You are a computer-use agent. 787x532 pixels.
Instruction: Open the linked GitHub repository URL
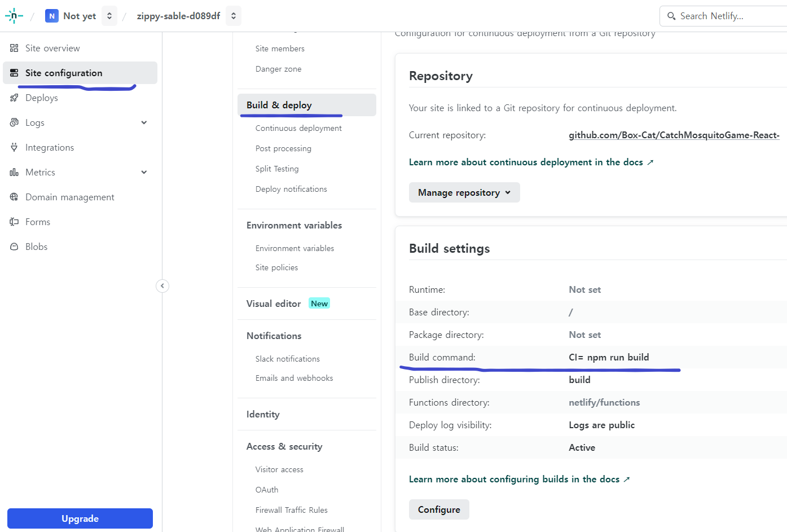click(674, 135)
